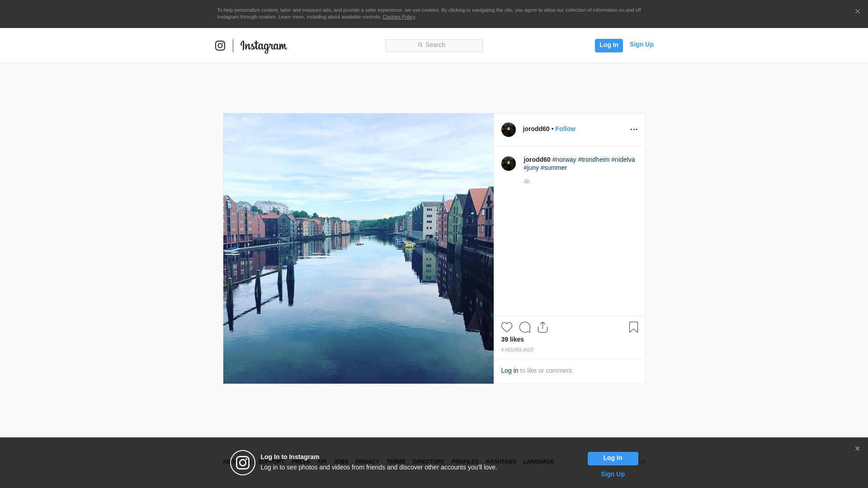Click Sign Up in the header
Viewport: 868px width, 488px height.
pyautogui.click(x=642, y=44)
